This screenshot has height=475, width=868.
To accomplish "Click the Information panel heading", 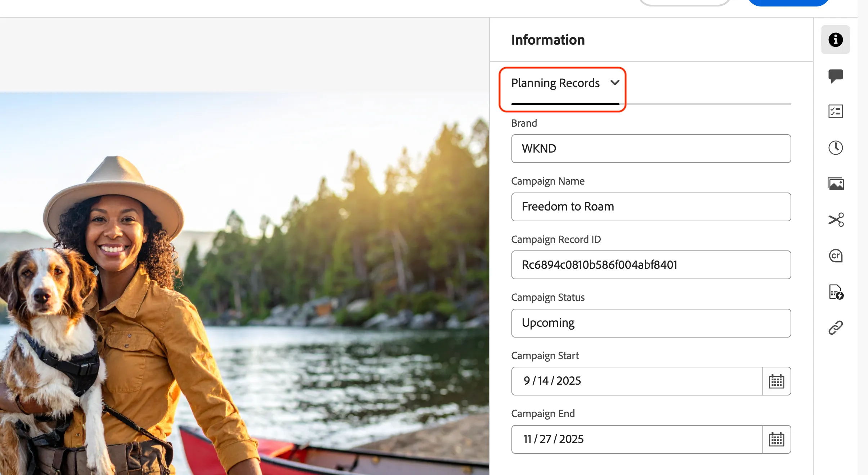I will coord(548,40).
